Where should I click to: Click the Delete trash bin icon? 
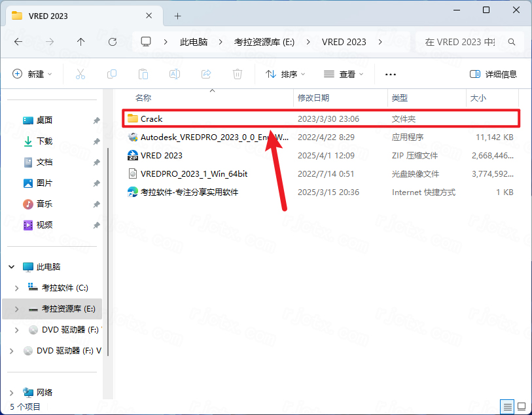point(238,74)
